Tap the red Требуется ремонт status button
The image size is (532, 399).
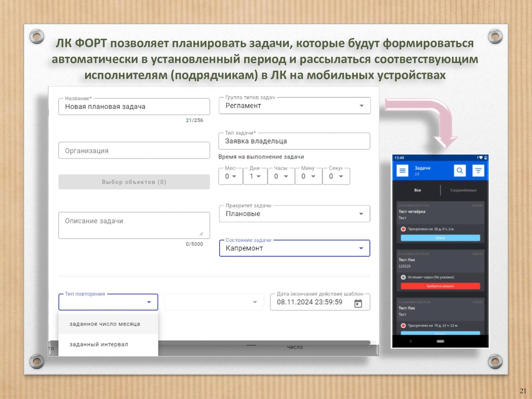(440, 286)
